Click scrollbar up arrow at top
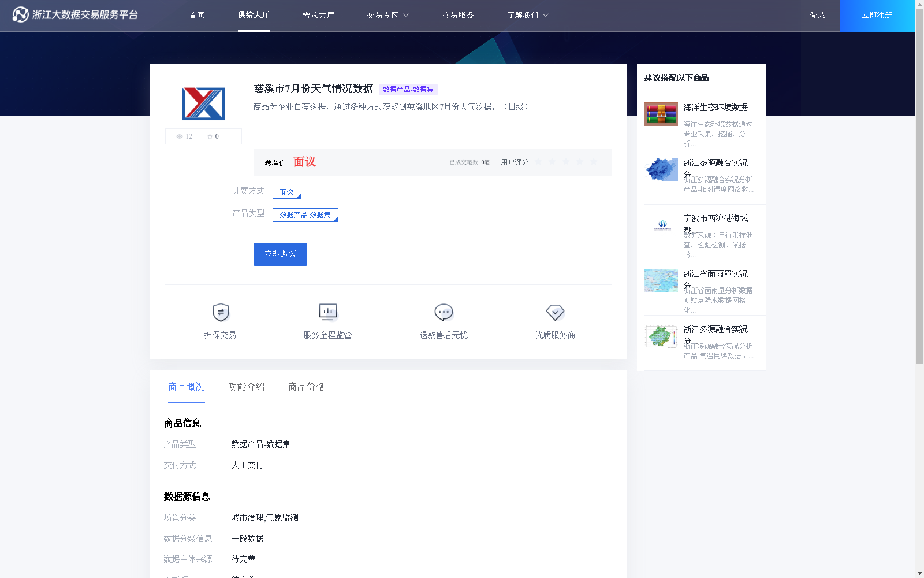The width and height of the screenshot is (924, 578). pyautogui.click(x=919, y=3)
